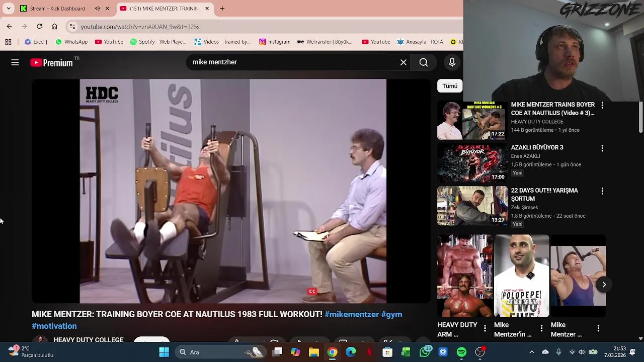Clear the search text with the X
This screenshot has height=362, width=644.
404,62
